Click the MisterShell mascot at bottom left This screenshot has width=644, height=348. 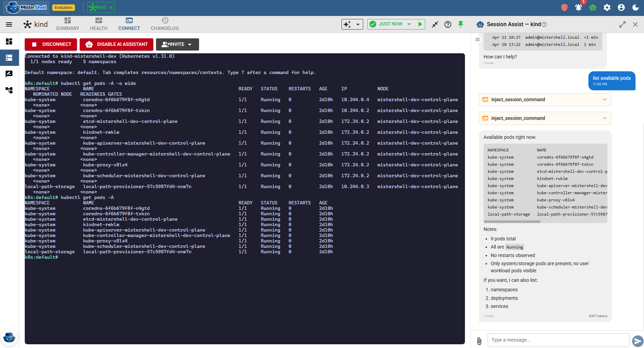click(x=9, y=337)
